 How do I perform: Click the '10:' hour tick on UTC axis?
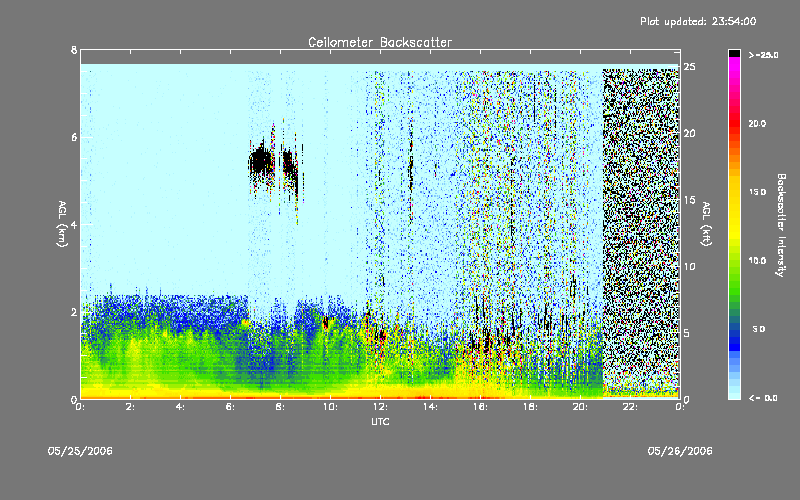(331, 407)
